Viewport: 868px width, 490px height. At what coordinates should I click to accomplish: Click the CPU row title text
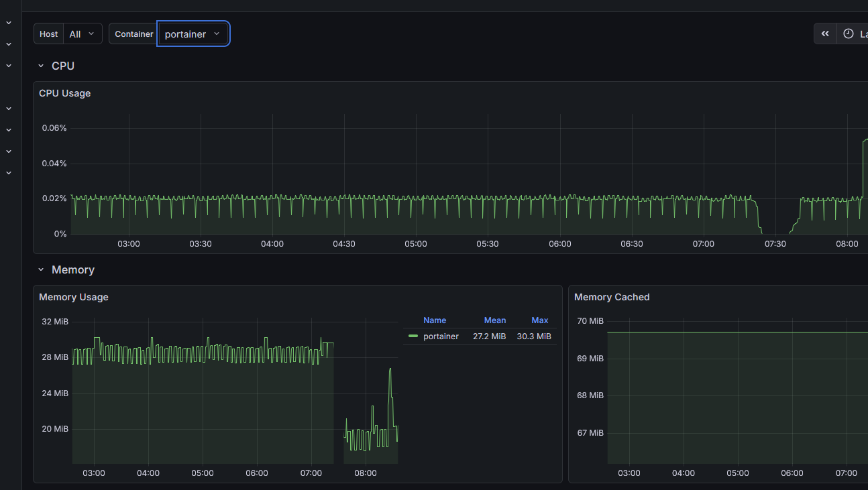pyautogui.click(x=63, y=66)
